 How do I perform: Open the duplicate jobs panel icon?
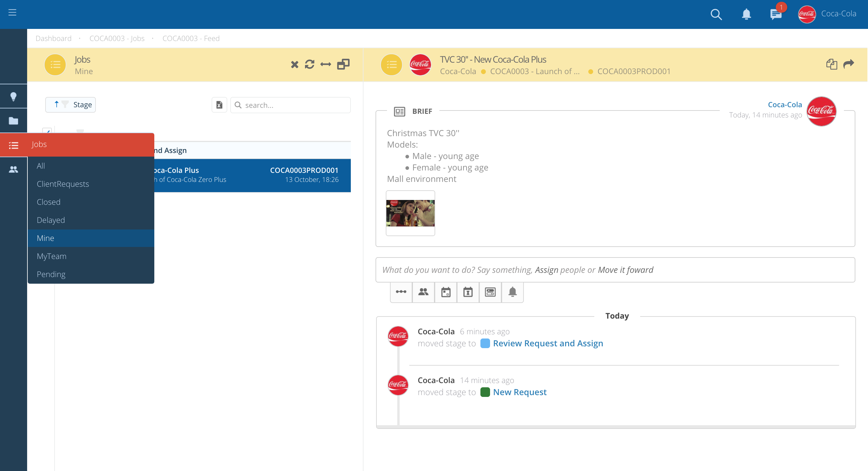343,64
